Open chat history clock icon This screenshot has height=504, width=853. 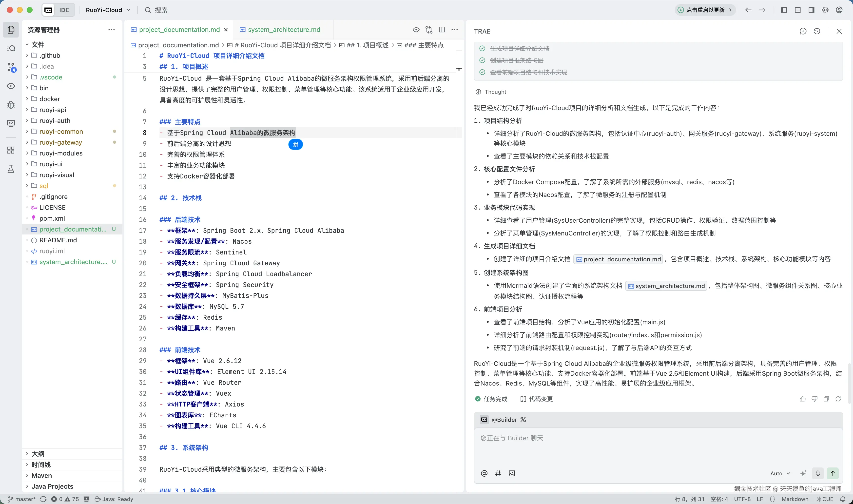coord(817,31)
